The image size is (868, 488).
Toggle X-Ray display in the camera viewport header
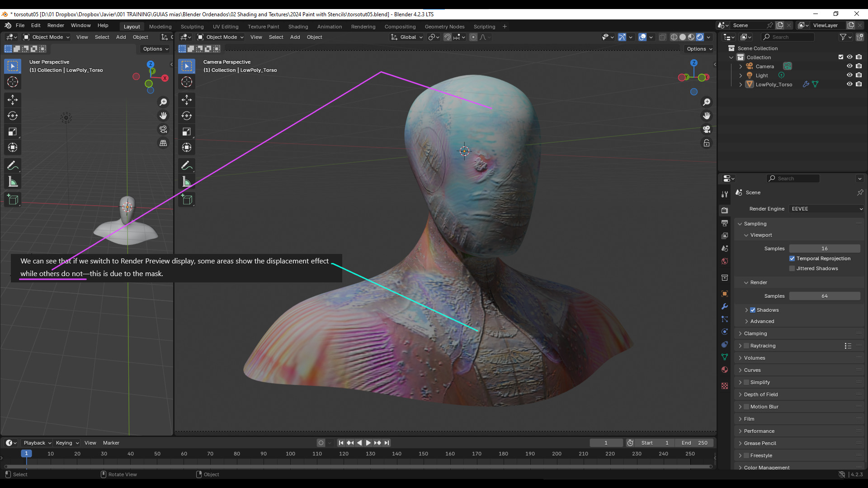662,37
